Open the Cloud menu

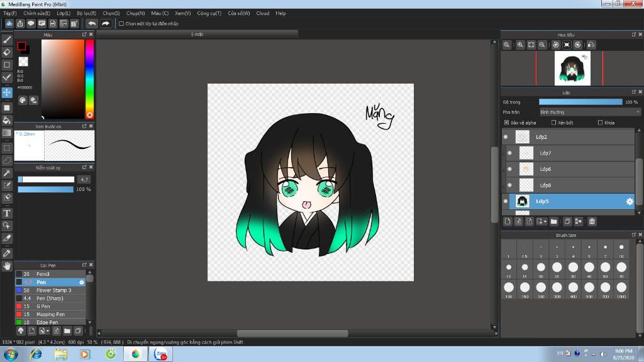pos(263,13)
